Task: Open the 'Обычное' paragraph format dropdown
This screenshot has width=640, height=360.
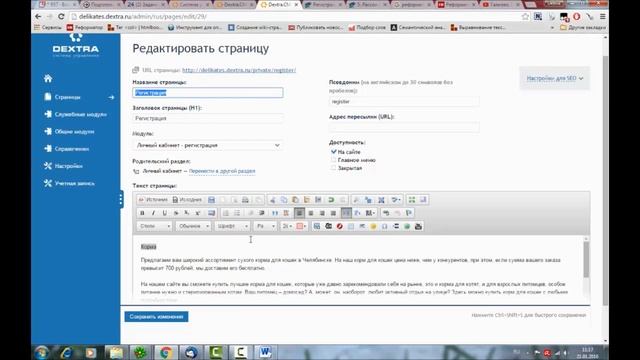Action: (x=193, y=226)
